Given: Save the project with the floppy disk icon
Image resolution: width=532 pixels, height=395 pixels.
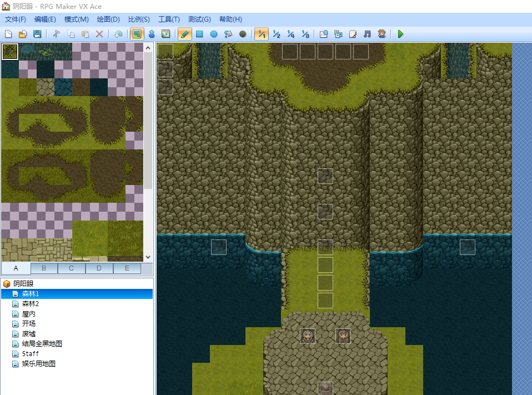Looking at the screenshot, I should (x=37, y=34).
